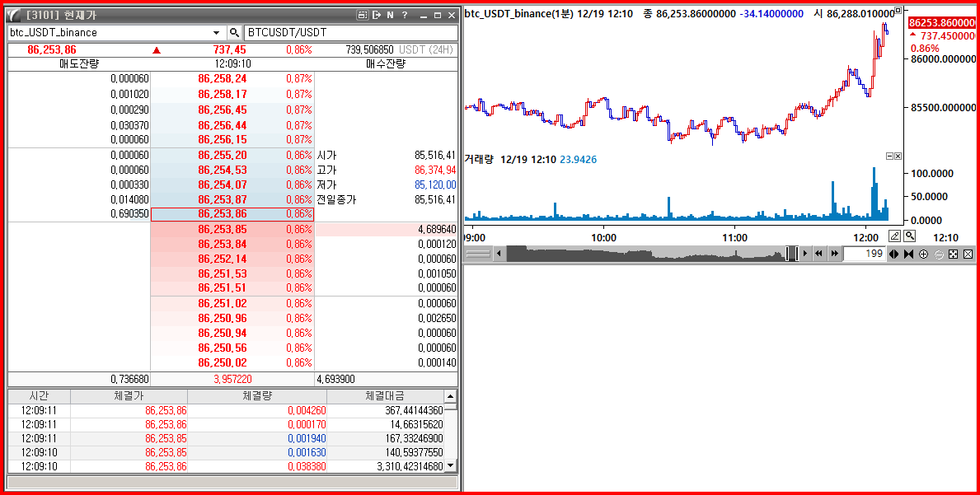Collapse the volume pane with minus box
Viewport: 980px width, 495px height.
889,156
